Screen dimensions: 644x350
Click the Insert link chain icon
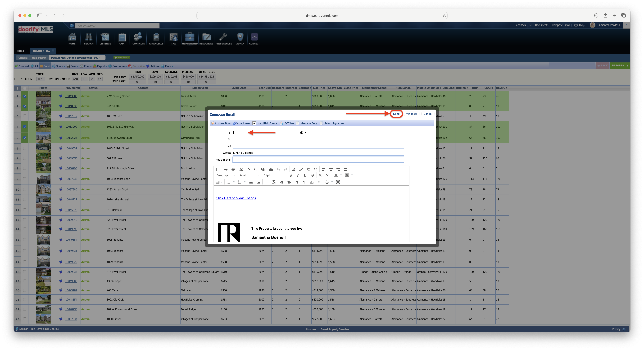pos(301,169)
